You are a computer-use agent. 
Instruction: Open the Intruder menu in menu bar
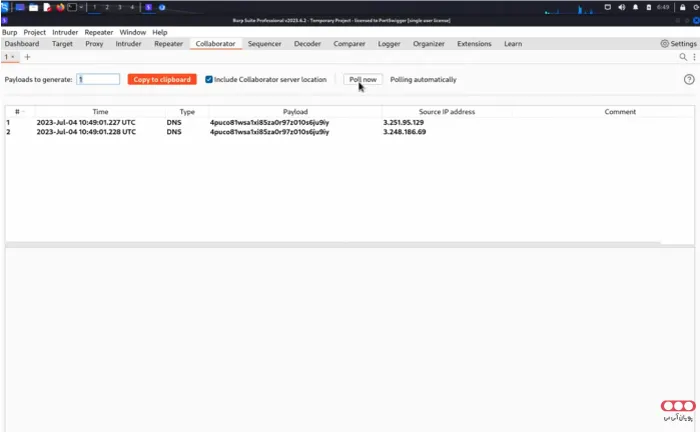65,32
